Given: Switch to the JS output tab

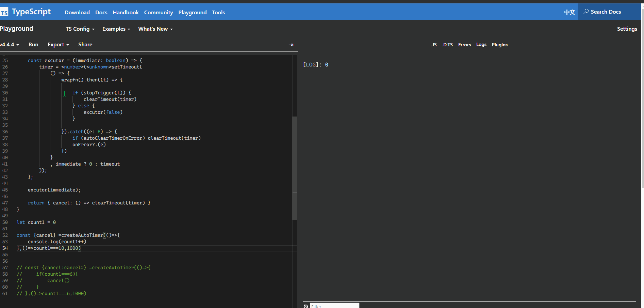Looking at the screenshot, I should [434, 45].
